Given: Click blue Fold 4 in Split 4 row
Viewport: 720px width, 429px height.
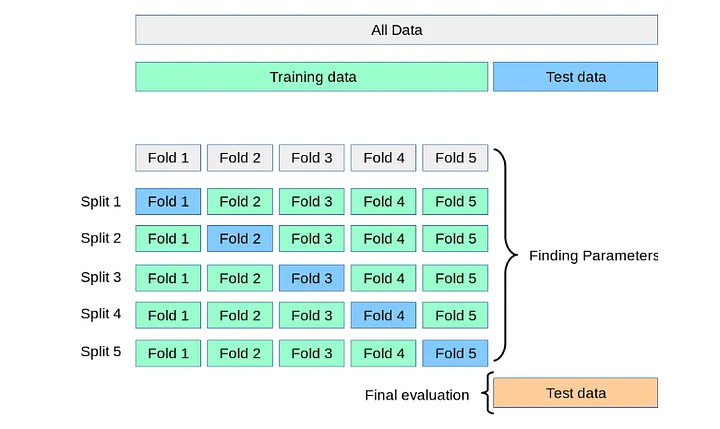Looking at the screenshot, I should pos(384,315).
